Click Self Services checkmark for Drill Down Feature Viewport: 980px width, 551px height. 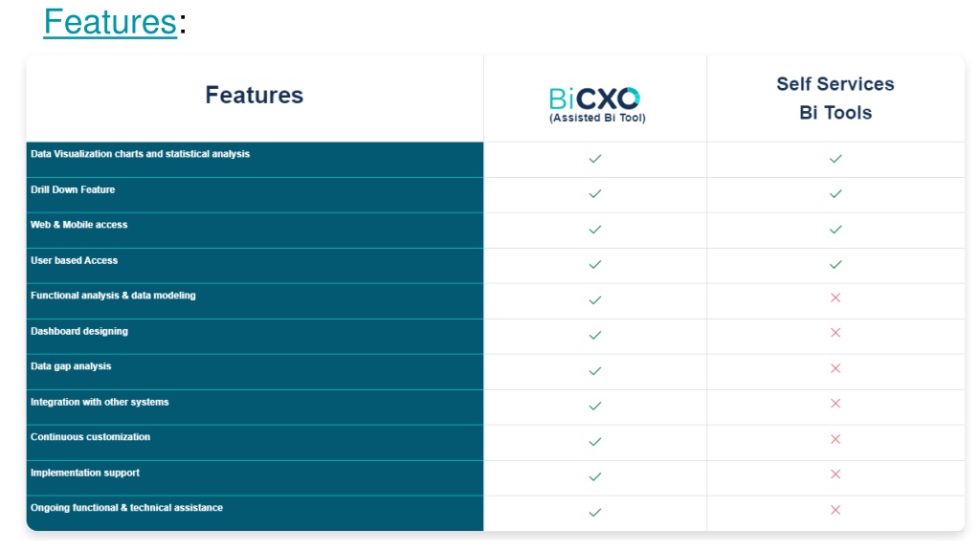point(835,193)
